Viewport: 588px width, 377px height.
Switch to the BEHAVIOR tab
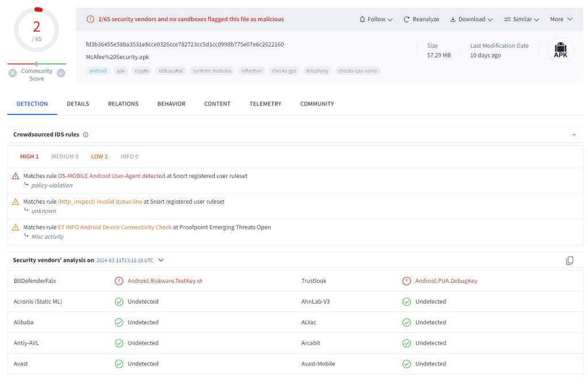[x=171, y=104]
